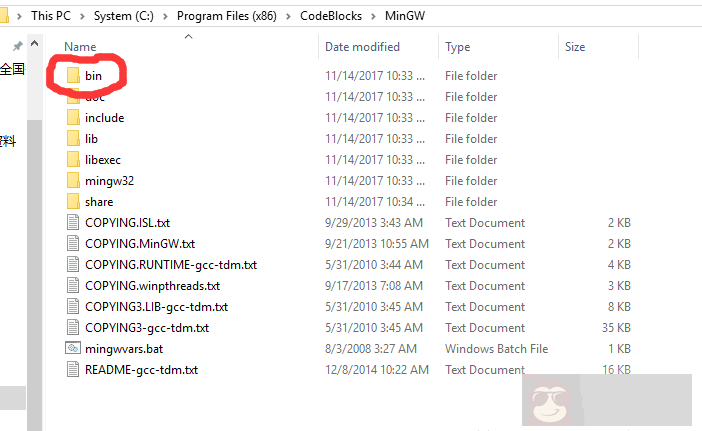Open the mingw32 folder icon
702x431 pixels.
pos(72,181)
